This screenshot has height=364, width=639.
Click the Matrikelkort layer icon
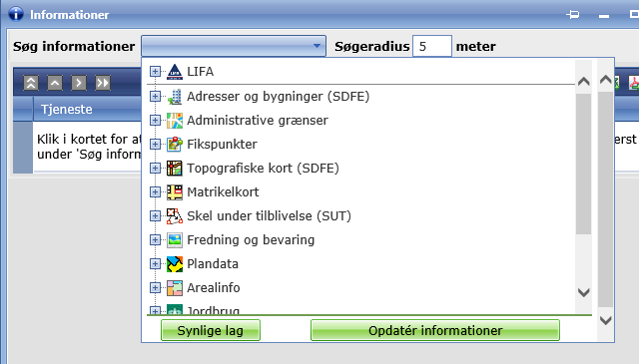pyautogui.click(x=175, y=192)
